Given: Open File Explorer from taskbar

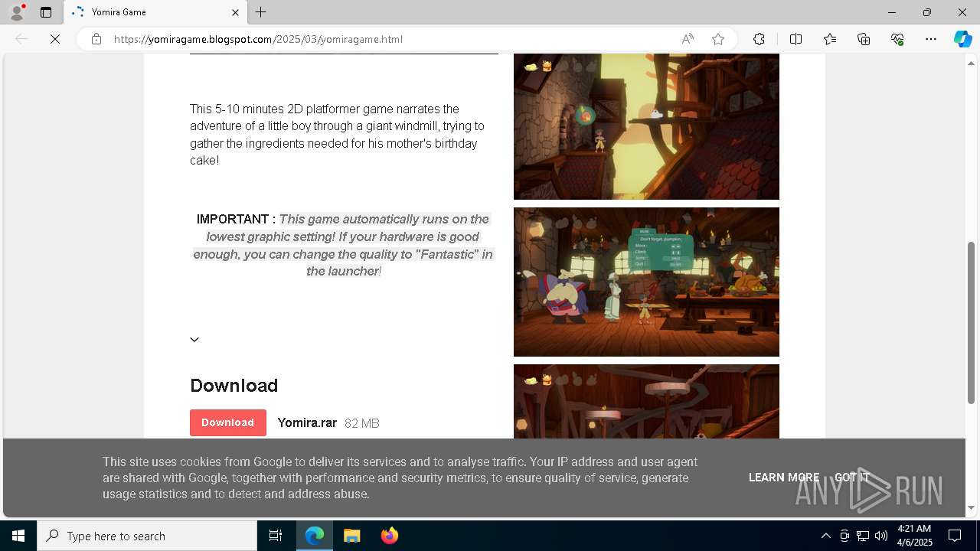Looking at the screenshot, I should coord(352,536).
